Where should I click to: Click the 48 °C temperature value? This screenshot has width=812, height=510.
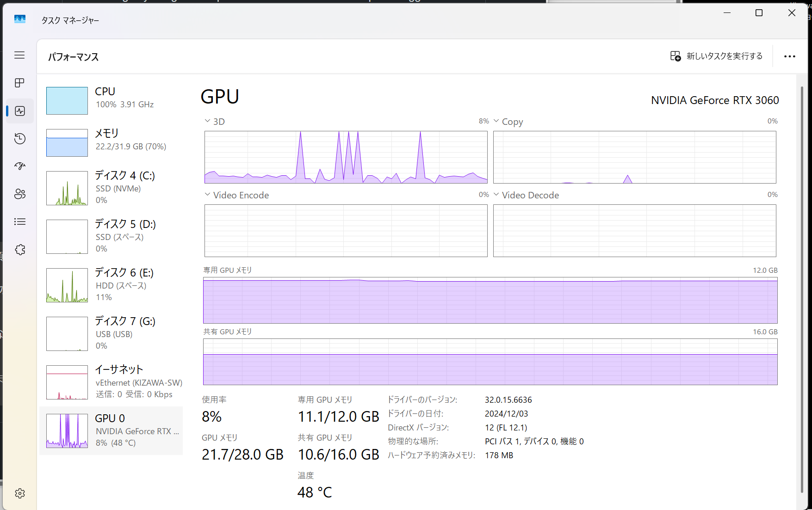click(x=315, y=492)
